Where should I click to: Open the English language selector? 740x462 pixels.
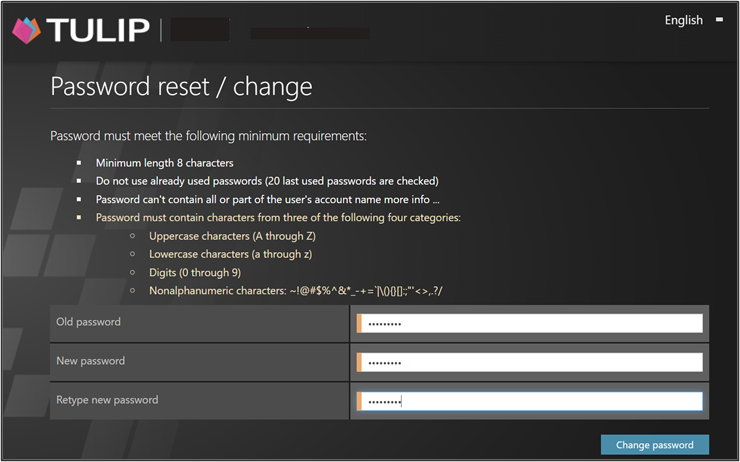683,20
